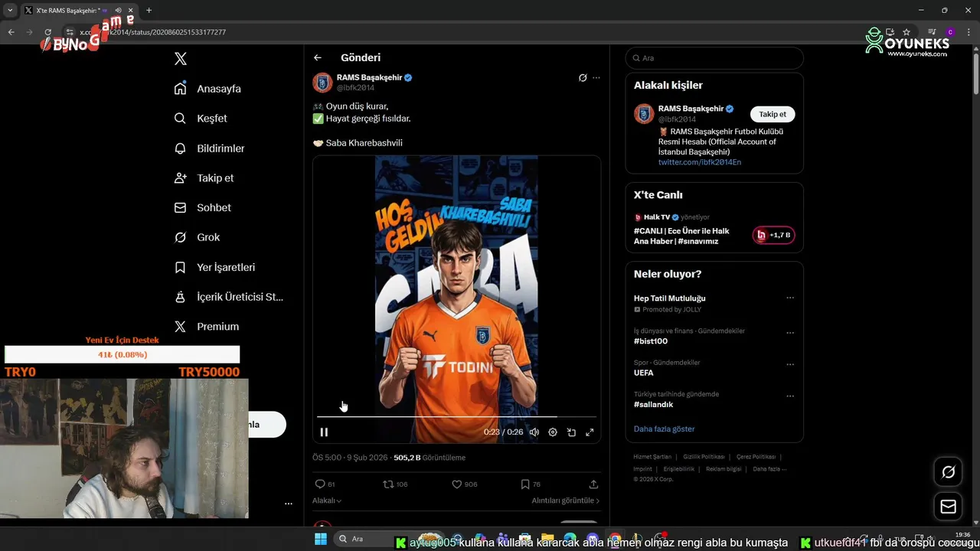Repost the post (106)
This screenshot has width=980, height=551.
point(395,484)
